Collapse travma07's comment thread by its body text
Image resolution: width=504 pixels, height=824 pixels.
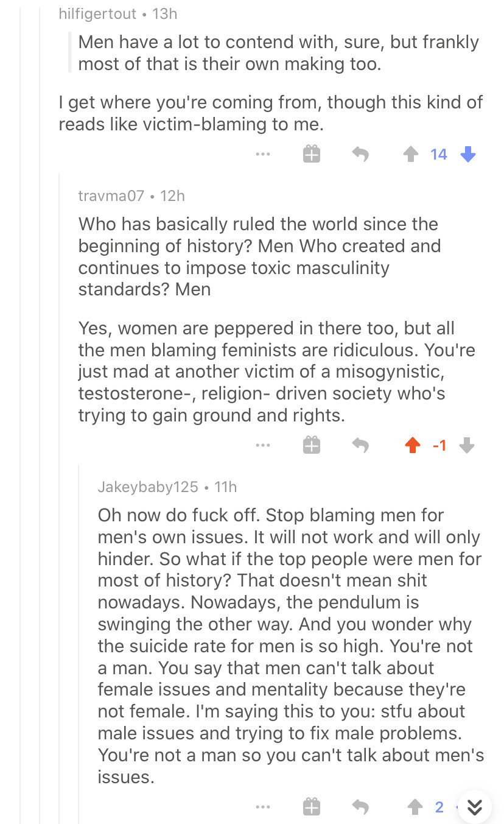point(262,372)
